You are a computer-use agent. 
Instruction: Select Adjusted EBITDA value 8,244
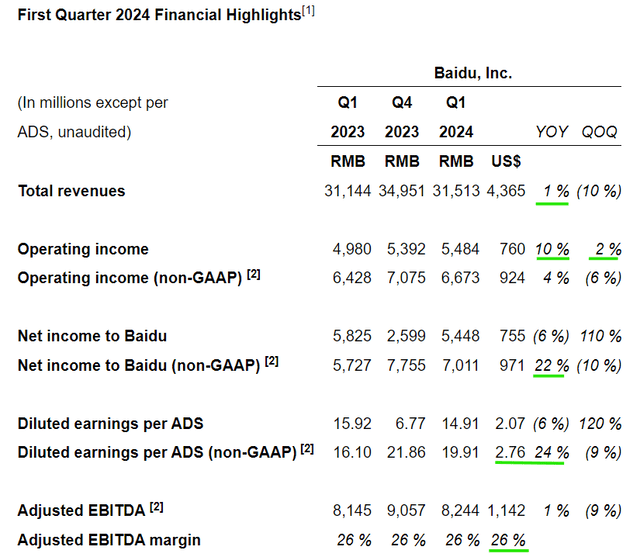460,511
